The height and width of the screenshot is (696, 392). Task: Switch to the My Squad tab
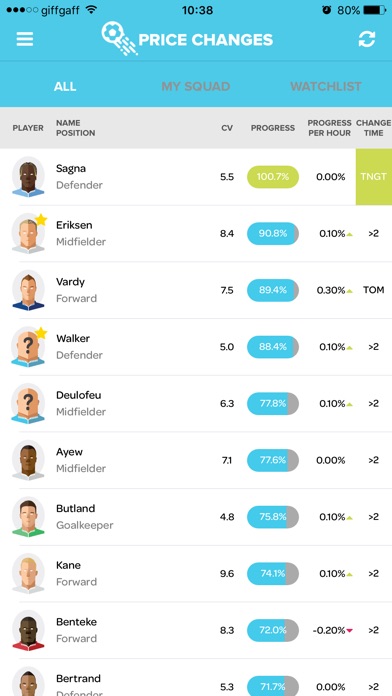(x=196, y=86)
